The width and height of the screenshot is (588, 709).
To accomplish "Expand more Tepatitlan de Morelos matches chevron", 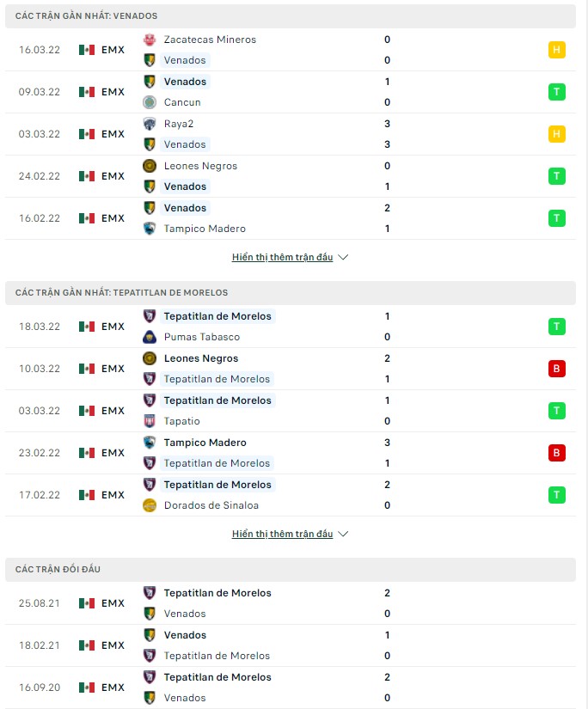I will 343,534.
